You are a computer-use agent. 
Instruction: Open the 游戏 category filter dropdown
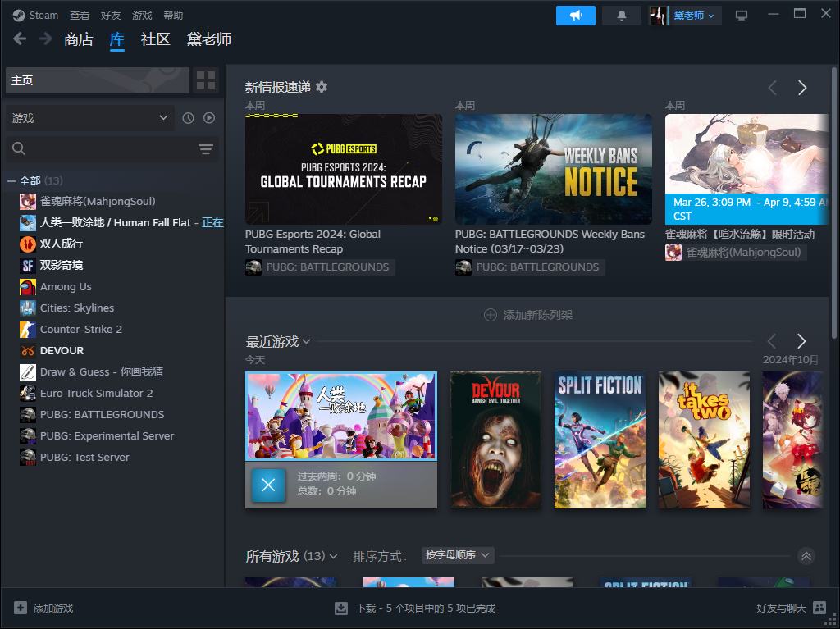click(90, 118)
